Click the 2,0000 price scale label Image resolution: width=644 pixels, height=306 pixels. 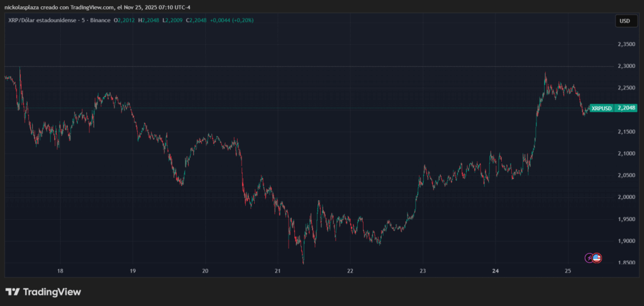(x=626, y=197)
